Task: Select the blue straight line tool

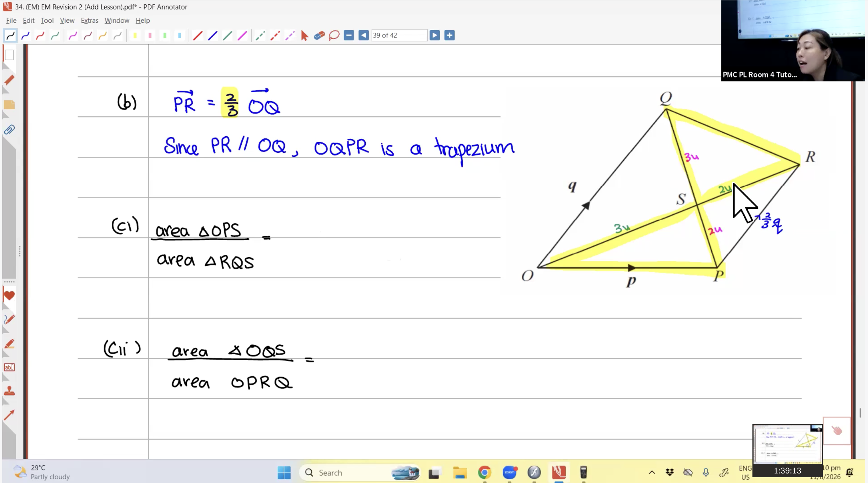Action: pos(212,36)
